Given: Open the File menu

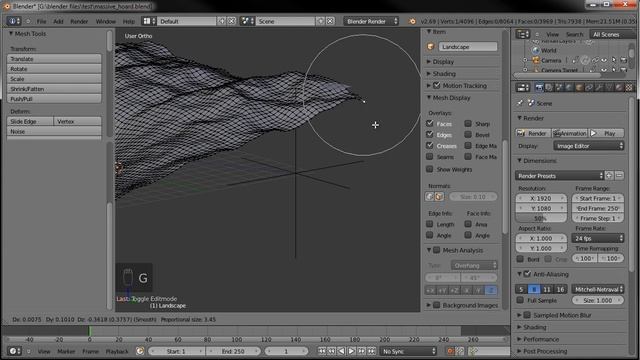Looking at the screenshot, I should [x=42, y=21].
